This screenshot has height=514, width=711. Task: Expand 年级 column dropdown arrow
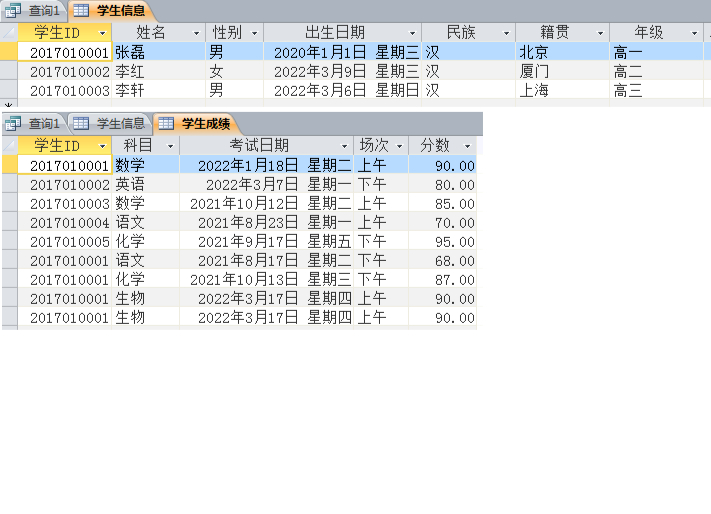[x=694, y=33]
